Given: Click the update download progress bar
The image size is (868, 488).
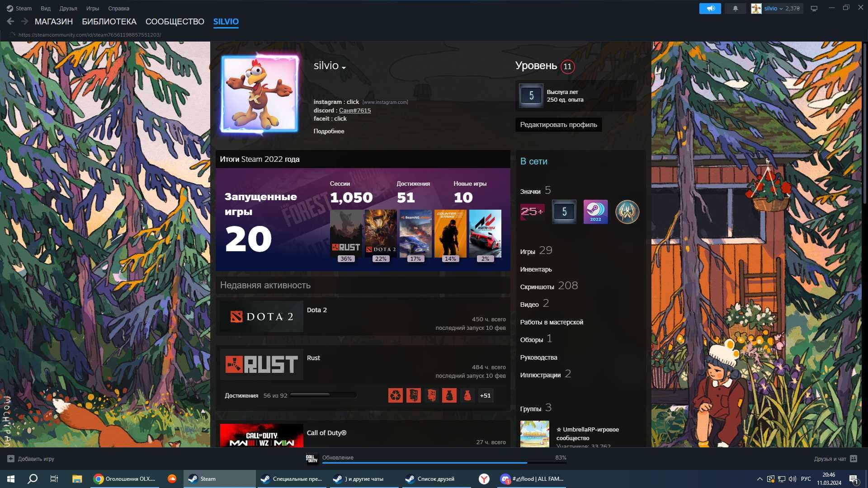Looking at the screenshot, I should [444, 463].
